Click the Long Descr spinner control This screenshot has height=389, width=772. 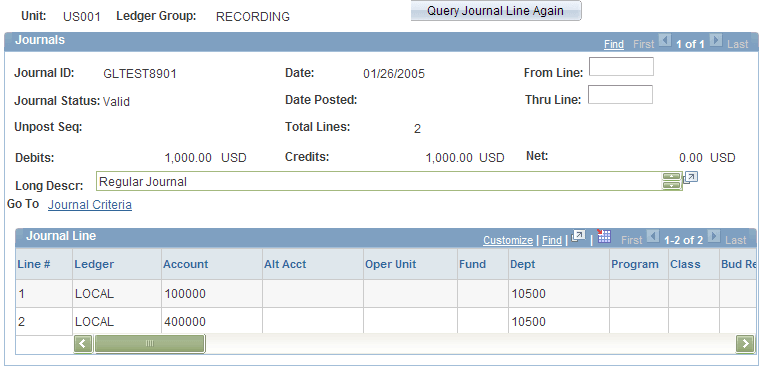click(672, 181)
